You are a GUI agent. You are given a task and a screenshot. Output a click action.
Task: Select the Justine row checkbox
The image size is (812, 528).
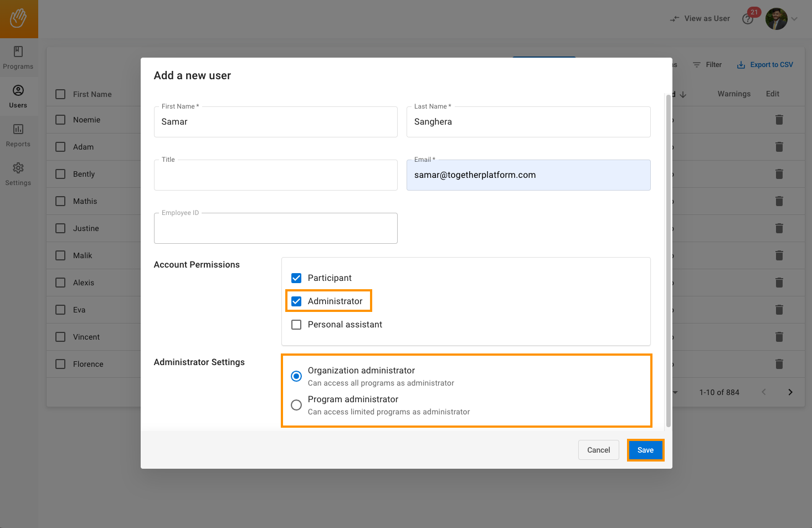click(60, 228)
